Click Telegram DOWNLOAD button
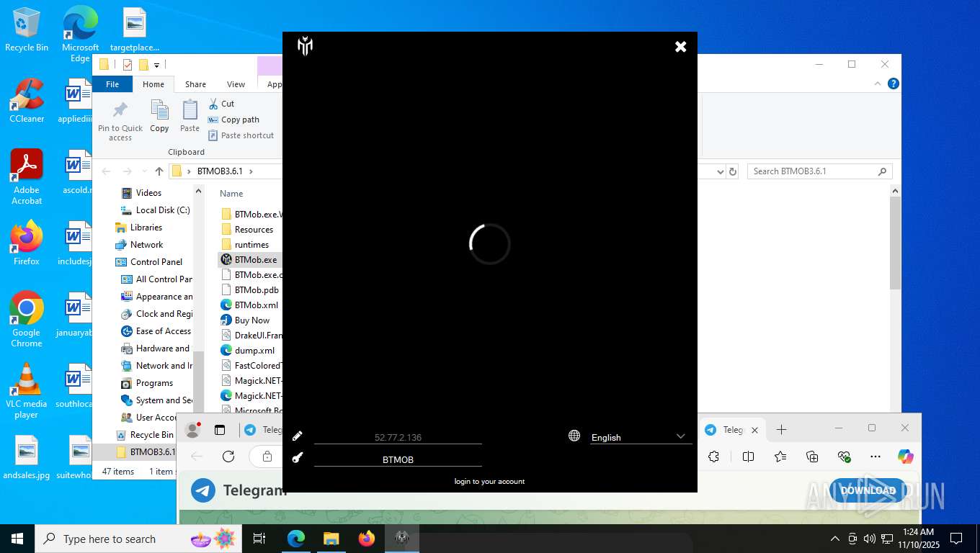The height and width of the screenshot is (553, 980). [868, 490]
